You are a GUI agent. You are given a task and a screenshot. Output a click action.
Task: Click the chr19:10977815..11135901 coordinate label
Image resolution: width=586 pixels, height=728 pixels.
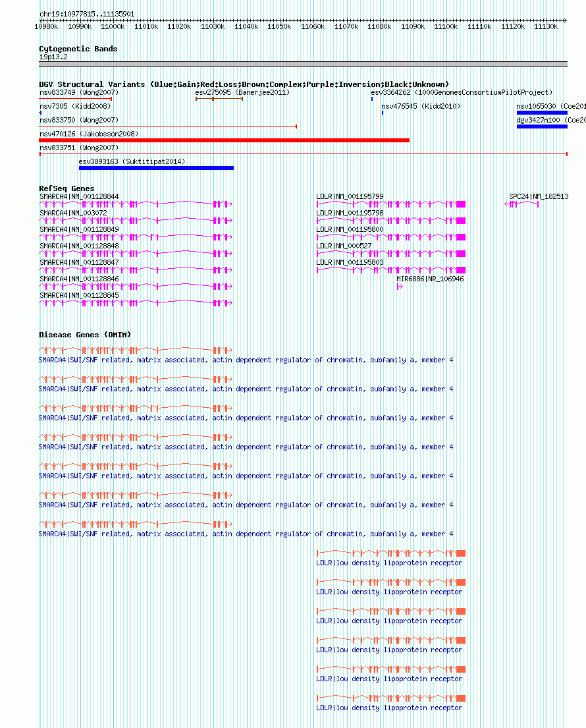tap(87, 14)
